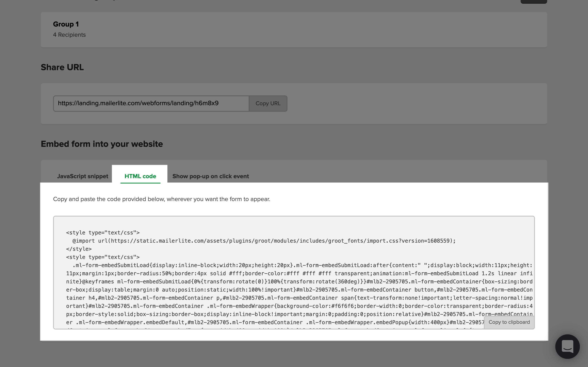This screenshot has height=367, width=588.
Task: Click the closing </style> tag line
Action: [79, 249]
